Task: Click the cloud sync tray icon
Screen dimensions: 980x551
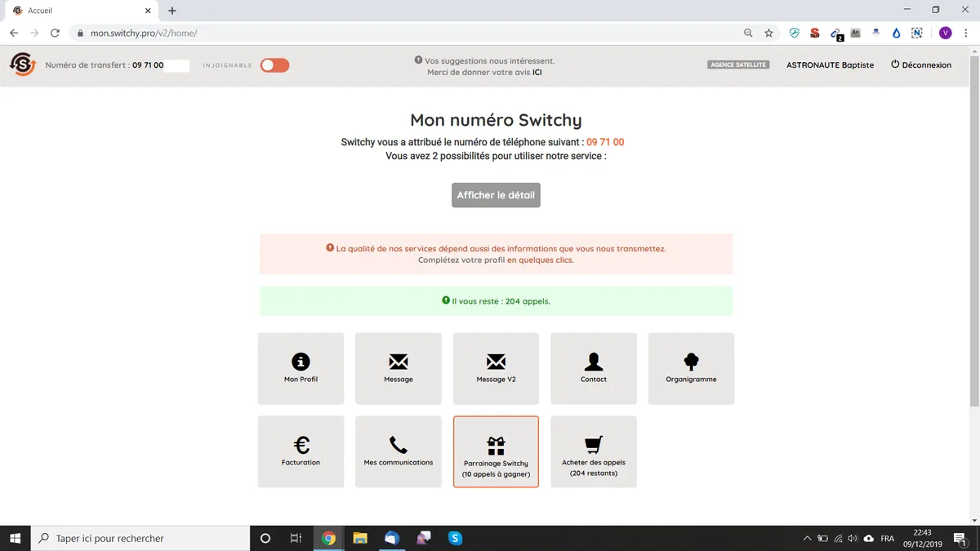Action: [x=868, y=539]
